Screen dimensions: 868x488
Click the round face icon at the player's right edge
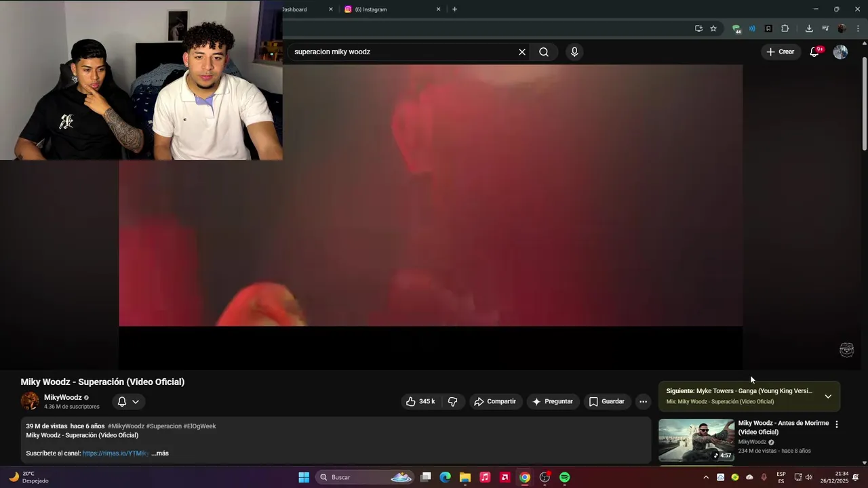point(846,350)
